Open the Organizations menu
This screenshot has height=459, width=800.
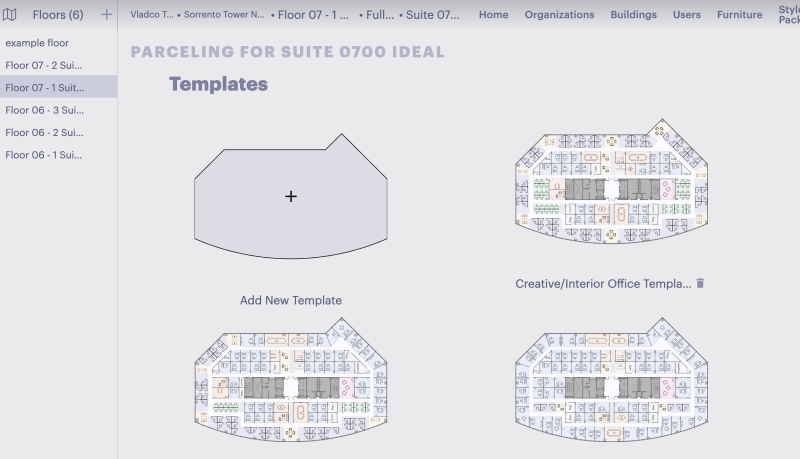pyautogui.click(x=559, y=15)
